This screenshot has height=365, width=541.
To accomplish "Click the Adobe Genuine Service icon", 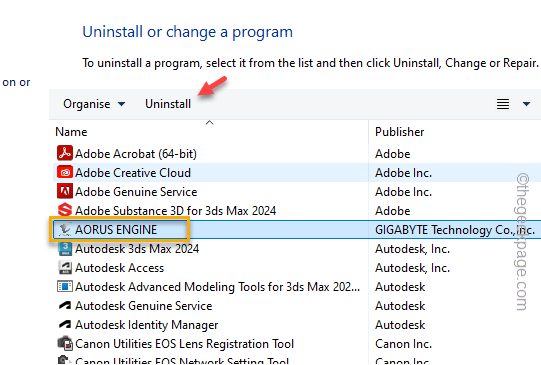I will tap(65, 191).
